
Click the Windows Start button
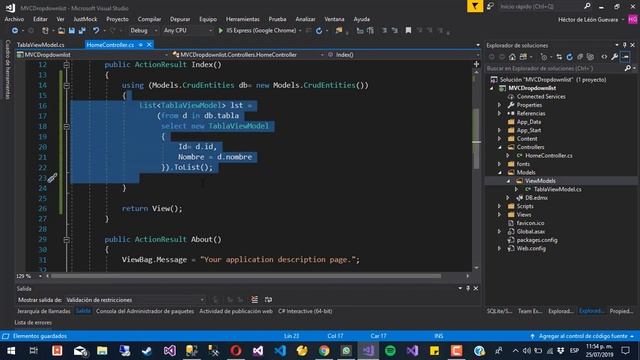point(11,351)
